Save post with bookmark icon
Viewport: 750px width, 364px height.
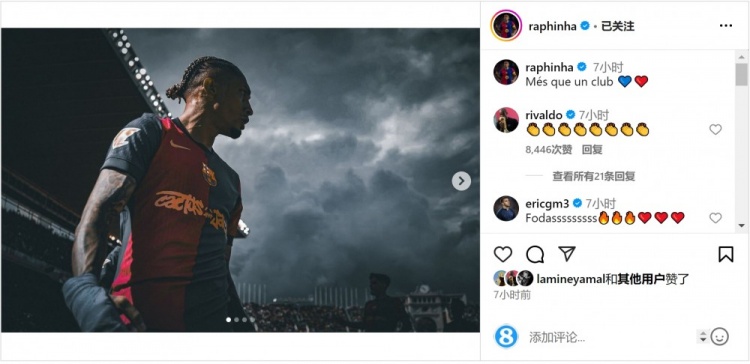[x=726, y=254]
